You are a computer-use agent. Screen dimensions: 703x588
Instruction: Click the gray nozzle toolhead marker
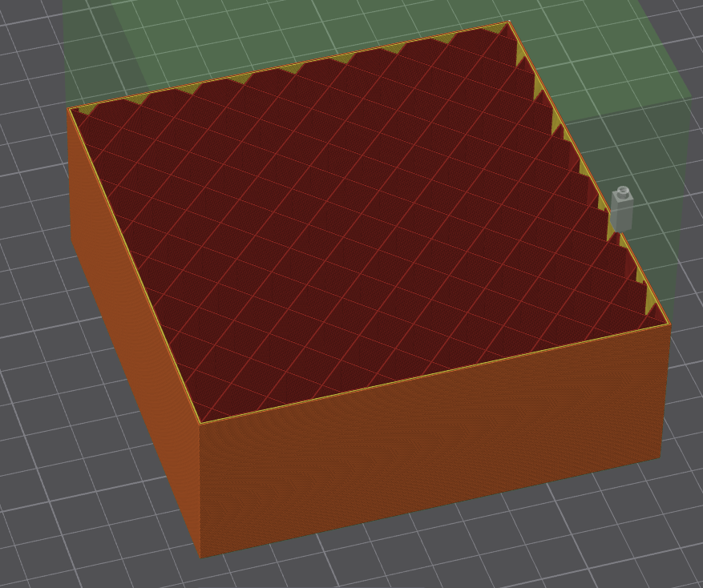point(623,209)
